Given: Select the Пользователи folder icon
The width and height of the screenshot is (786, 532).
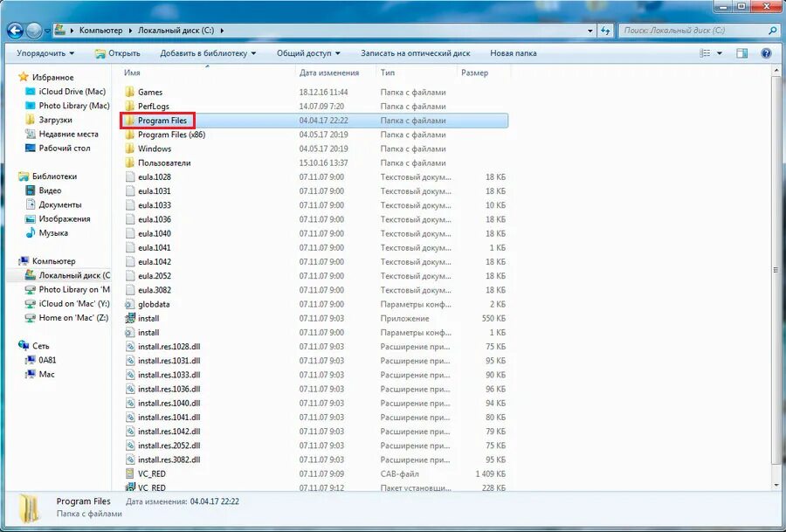Looking at the screenshot, I should 130,162.
